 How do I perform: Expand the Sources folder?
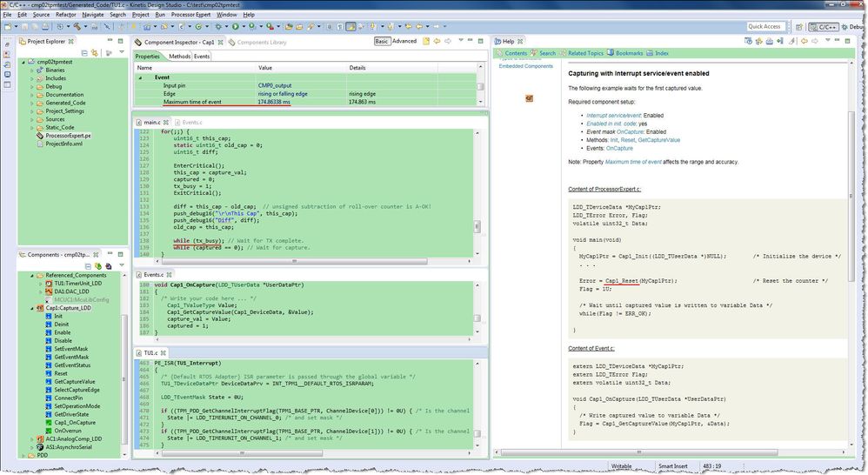click(x=31, y=119)
